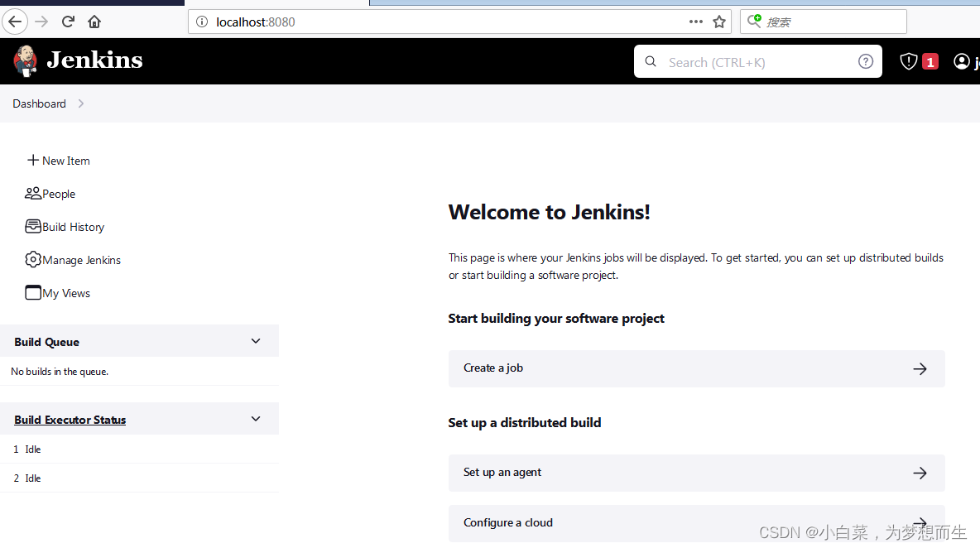Click the arrow on Set up an agent
Image resolution: width=980 pixels, height=548 pixels.
click(920, 473)
